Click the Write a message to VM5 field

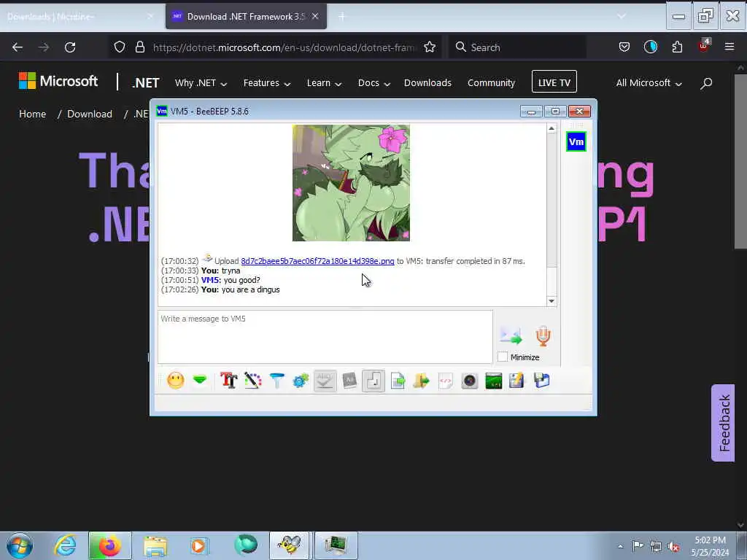pos(325,337)
